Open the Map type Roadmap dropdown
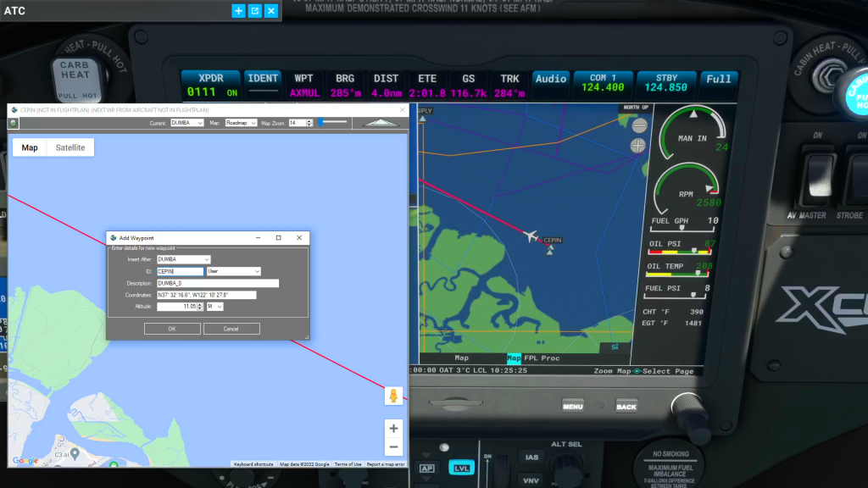The height and width of the screenshot is (488, 868). pyautogui.click(x=241, y=123)
